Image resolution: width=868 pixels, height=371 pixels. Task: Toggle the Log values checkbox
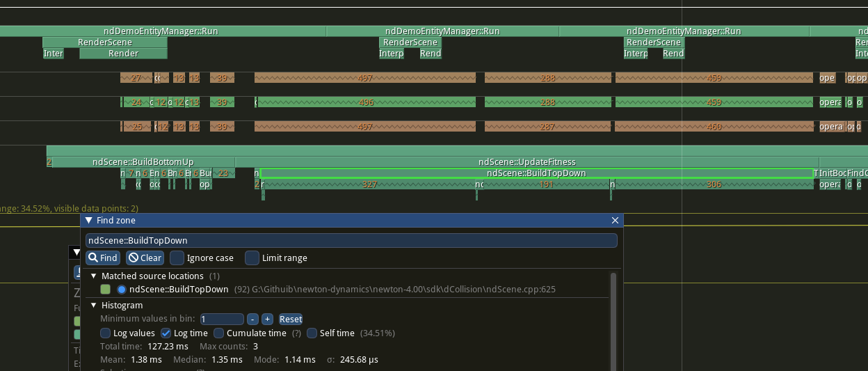(106, 333)
